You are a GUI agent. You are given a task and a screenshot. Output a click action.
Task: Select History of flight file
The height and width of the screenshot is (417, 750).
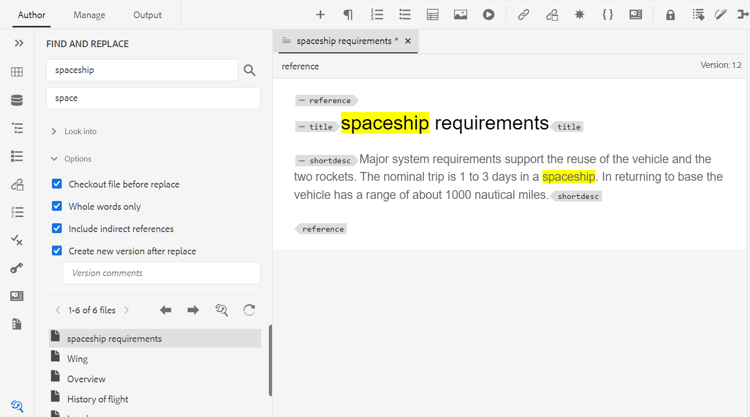pos(97,399)
